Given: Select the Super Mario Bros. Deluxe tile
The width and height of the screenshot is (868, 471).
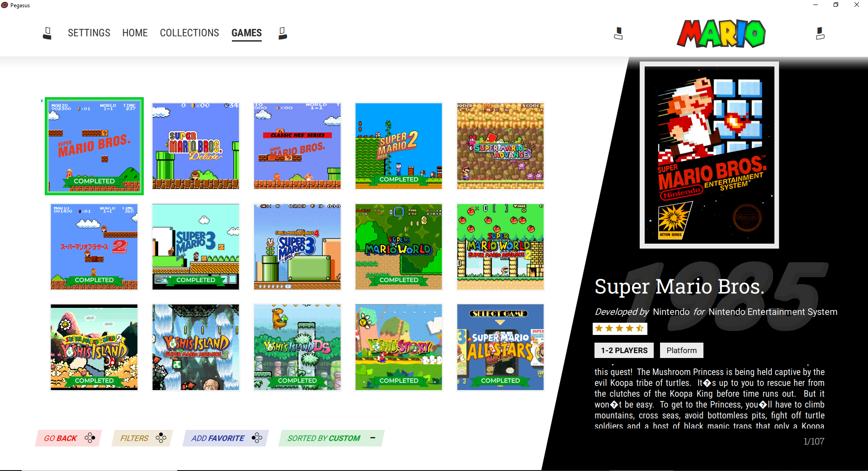Looking at the screenshot, I should [x=196, y=146].
